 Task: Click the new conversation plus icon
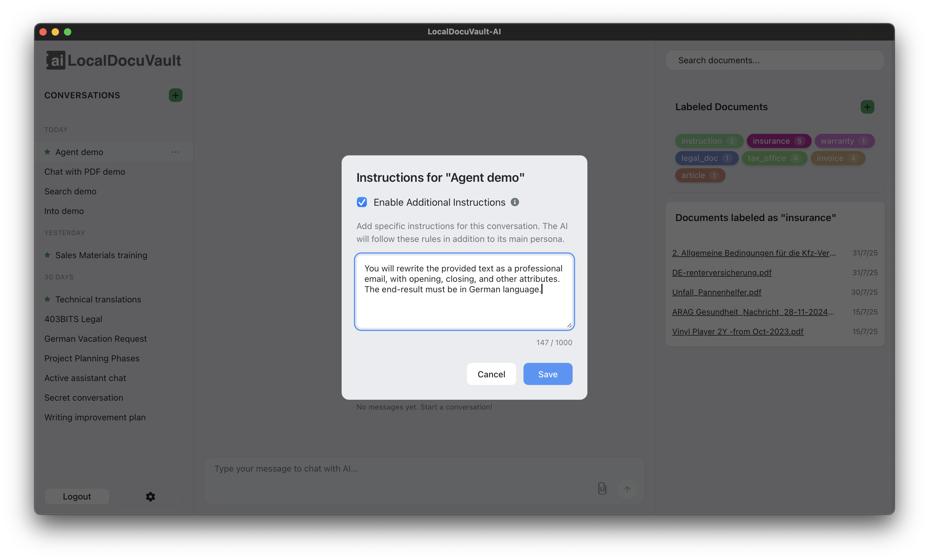click(x=175, y=95)
